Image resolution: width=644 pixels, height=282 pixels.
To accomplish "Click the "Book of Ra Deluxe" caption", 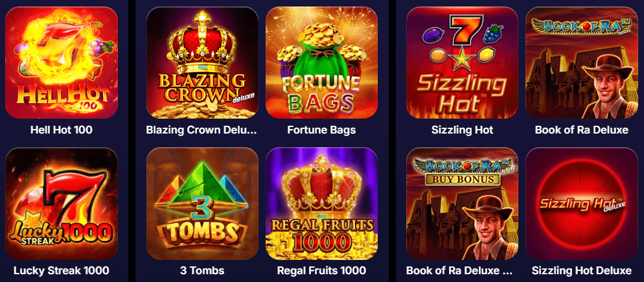I will [x=582, y=130].
